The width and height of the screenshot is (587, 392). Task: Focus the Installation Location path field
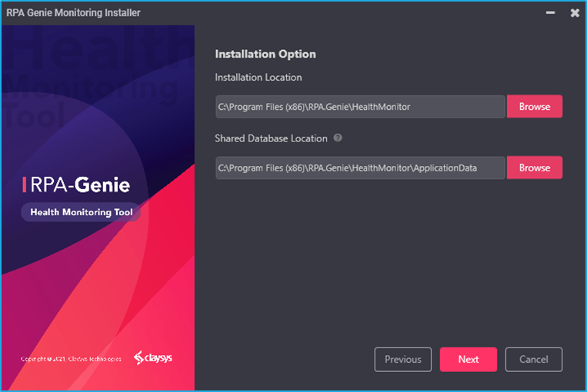tap(360, 107)
